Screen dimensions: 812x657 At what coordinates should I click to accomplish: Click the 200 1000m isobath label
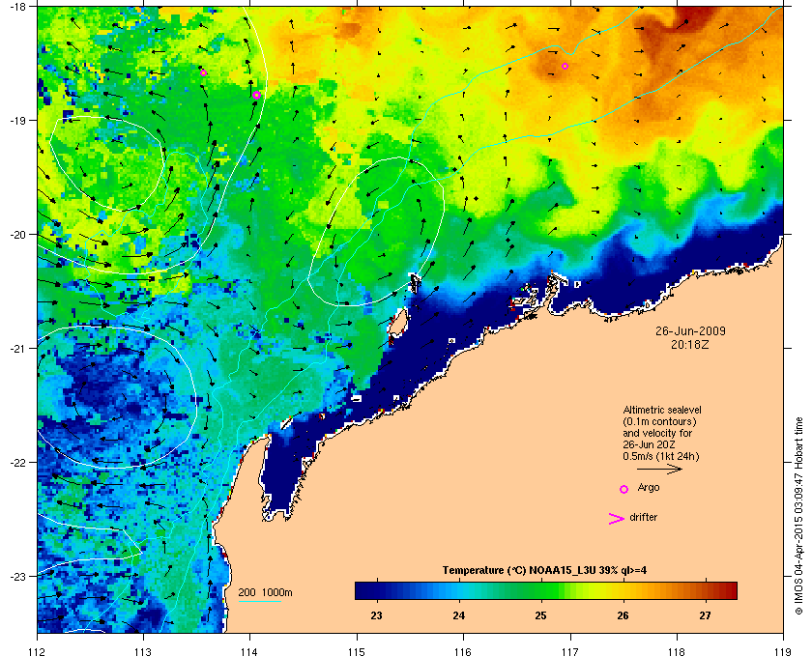pyautogui.click(x=265, y=593)
